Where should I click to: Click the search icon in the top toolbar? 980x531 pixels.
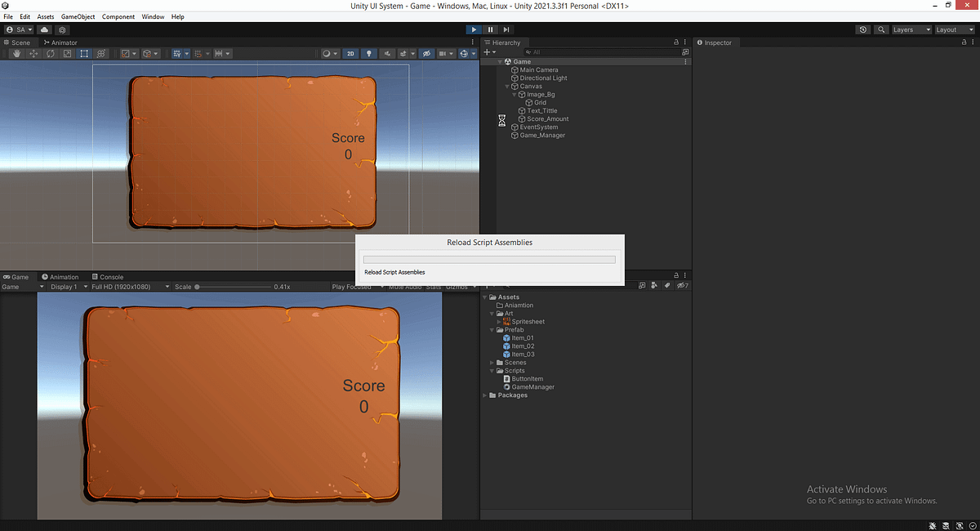click(x=880, y=29)
